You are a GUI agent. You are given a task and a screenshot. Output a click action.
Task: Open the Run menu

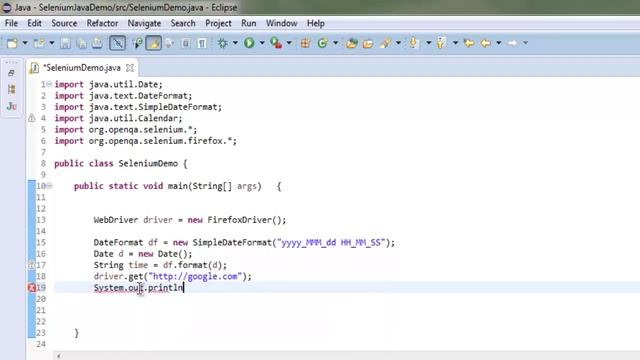(249, 23)
